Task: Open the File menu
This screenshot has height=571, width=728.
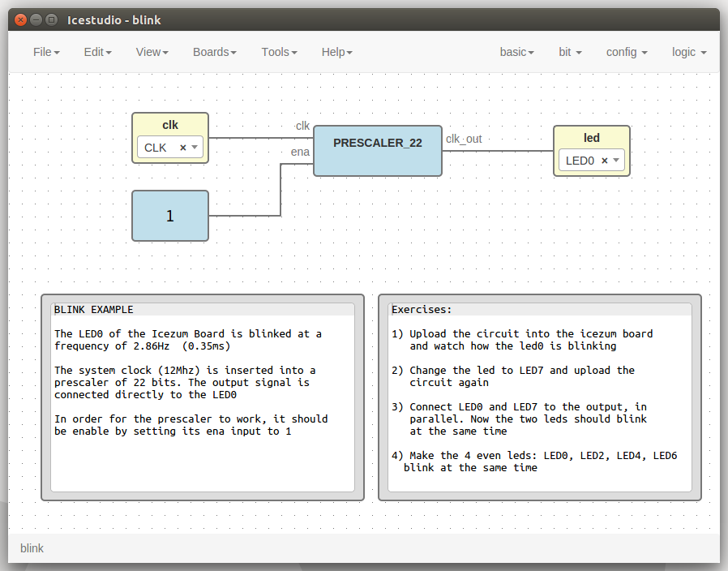Action: tap(46, 52)
